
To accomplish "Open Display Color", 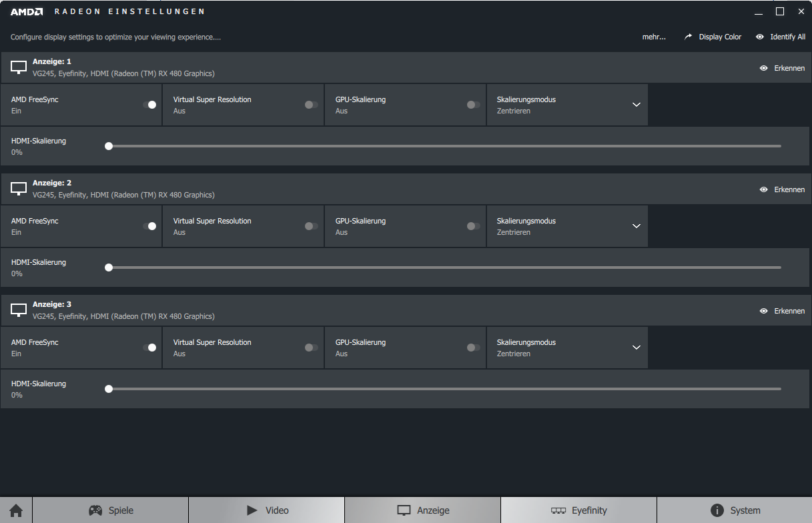I will coord(713,37).
